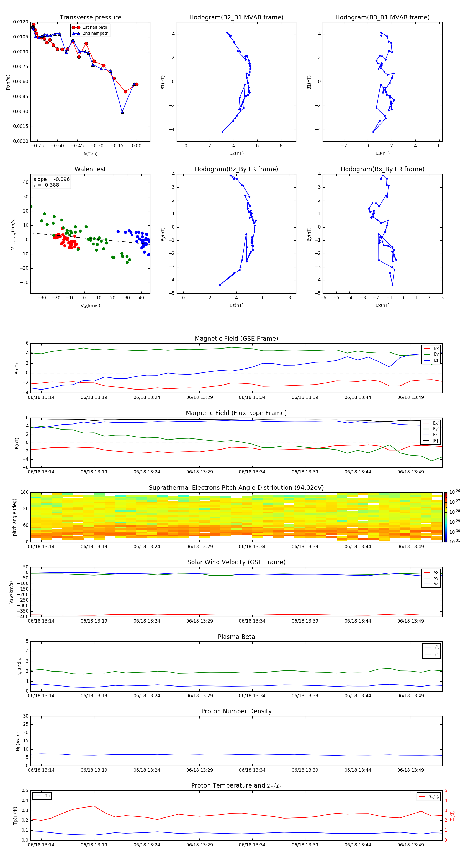473x868 pixels.
Task: Click the '2nd half path' legend entry
Action: [90, 33]
